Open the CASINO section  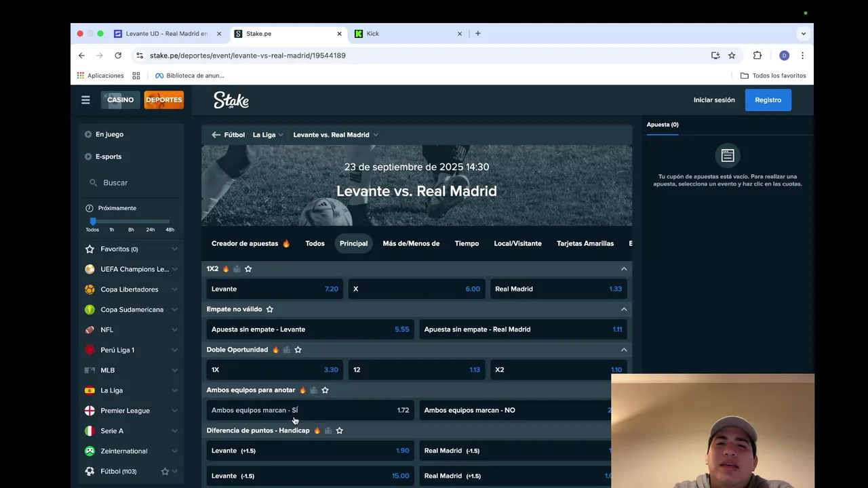tap(121, 100)
